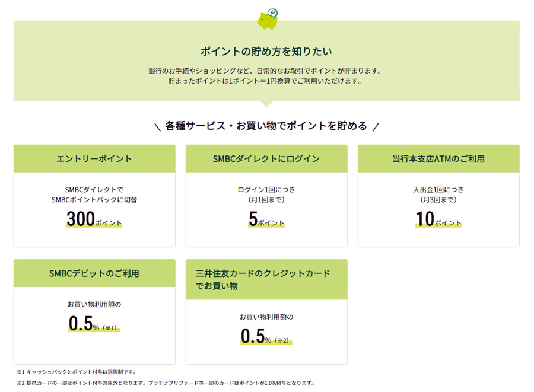Click heading ポイントの貯め方を知りたい
This screenshot has width=534, height=392.
pyautogui.click(x=266, y=52)
